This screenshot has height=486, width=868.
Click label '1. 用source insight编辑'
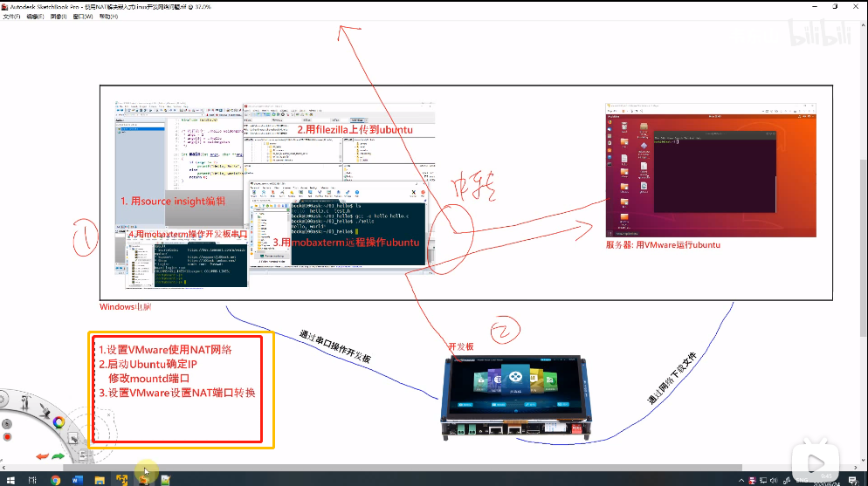coord(173,202)
